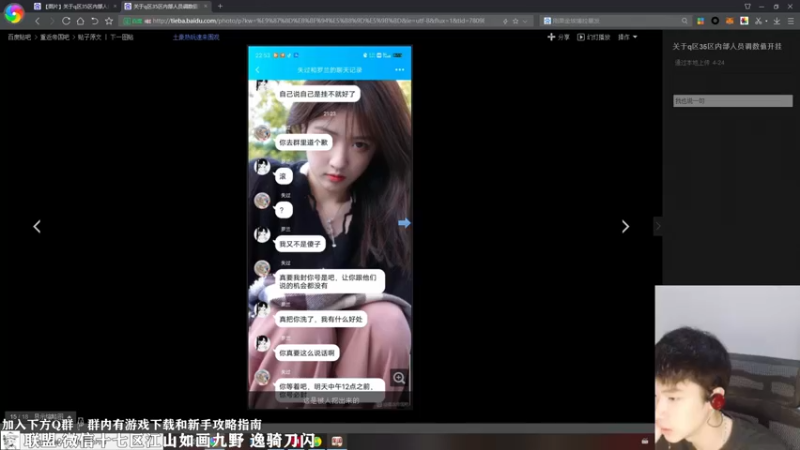Expand the screenshot tool dropdown arrow

[766, 21]
